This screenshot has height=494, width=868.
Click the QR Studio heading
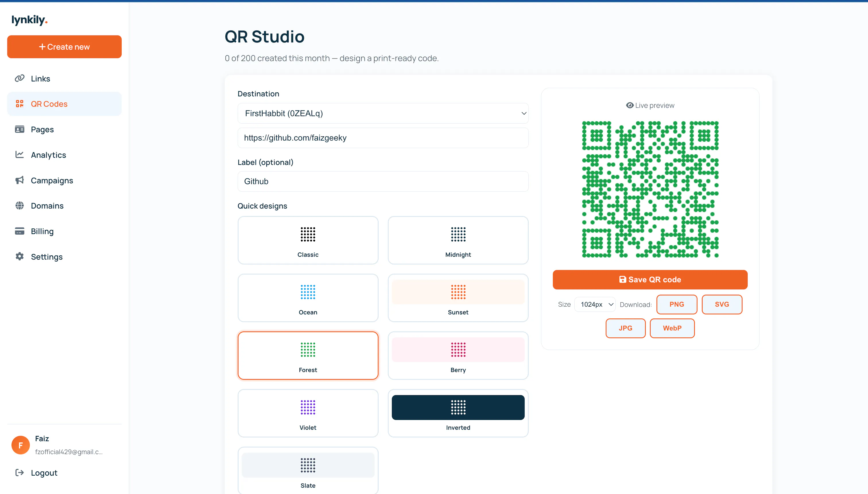coord(264,37)
